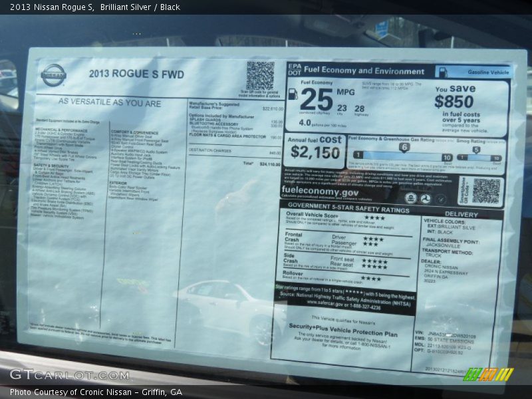The image size is (532, 399).
Task: Click the www.safercar.gov address line
Action: point(343,305)
